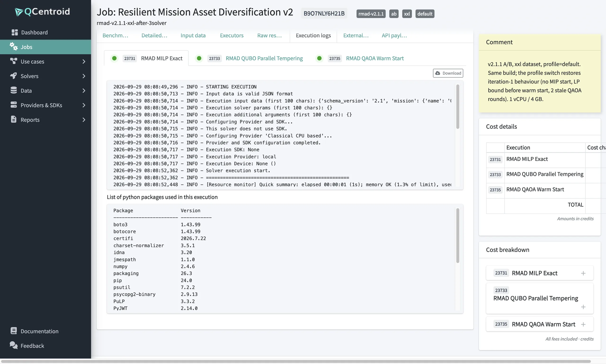The height and width of the screenshot is (364, 606).
Task: Click the python packages list scrollbar
Action: tap(457, 235)
